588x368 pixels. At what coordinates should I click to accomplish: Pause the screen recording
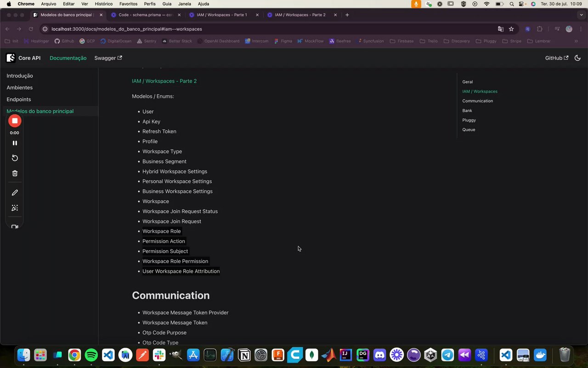point(15,143)
